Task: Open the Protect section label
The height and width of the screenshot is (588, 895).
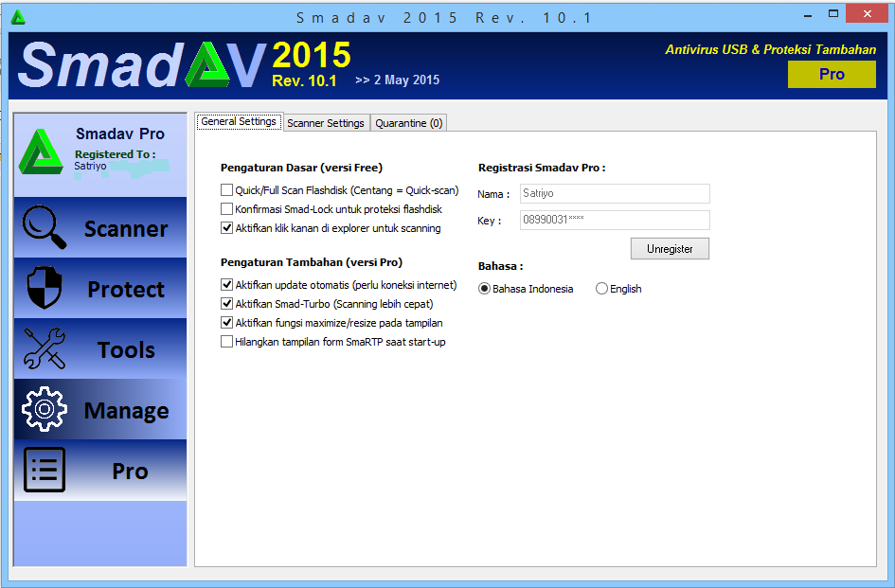Action: point(126,290)
